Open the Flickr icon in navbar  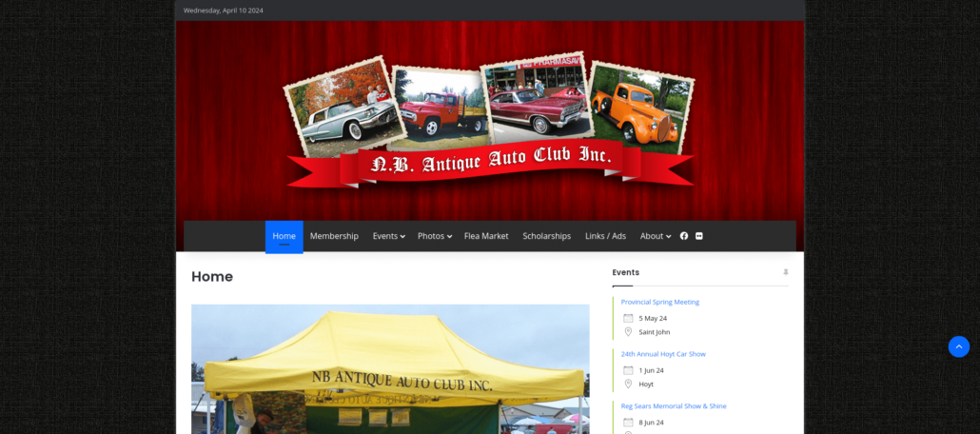(699, 236)
